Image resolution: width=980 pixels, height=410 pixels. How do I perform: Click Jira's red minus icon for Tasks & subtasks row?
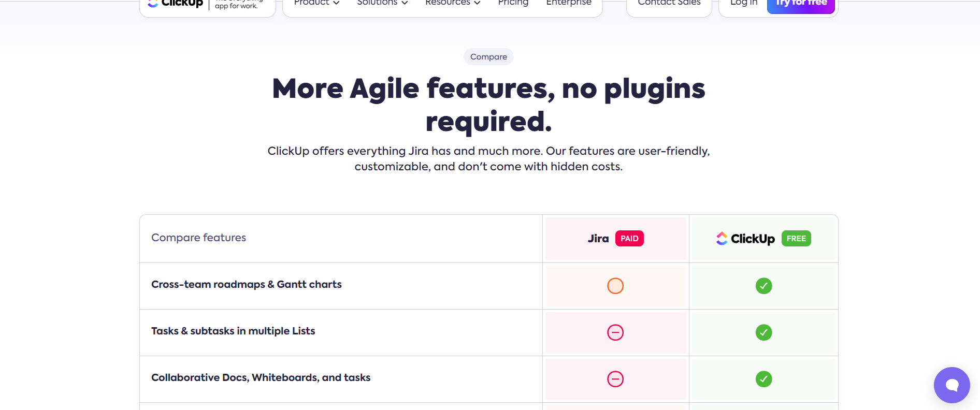coord(615,332)
